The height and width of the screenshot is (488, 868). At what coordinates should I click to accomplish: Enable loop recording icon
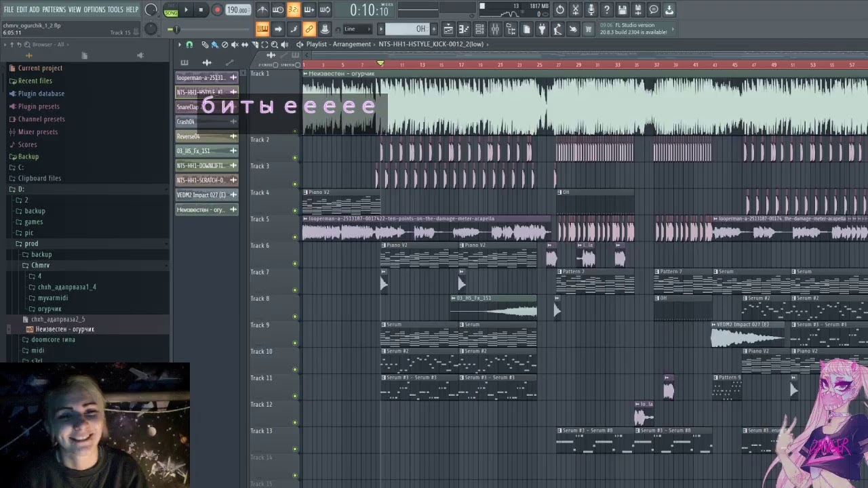click(x=325, y=9)
